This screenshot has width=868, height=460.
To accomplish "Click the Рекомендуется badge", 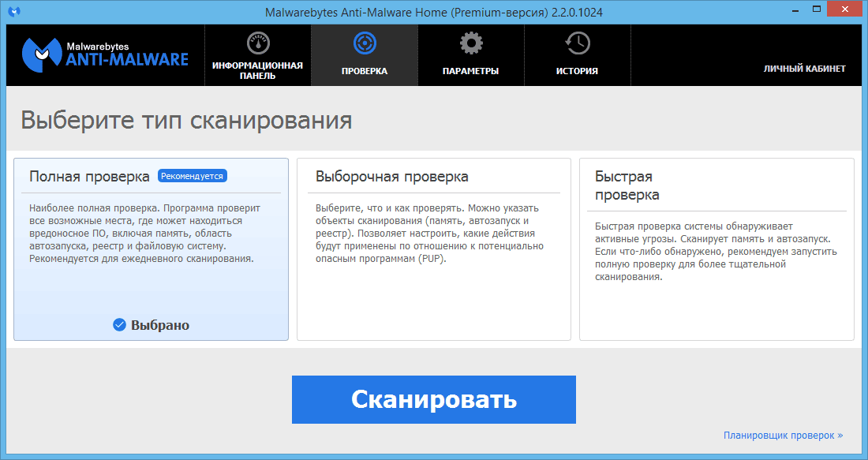I will [x=192, y=176].
